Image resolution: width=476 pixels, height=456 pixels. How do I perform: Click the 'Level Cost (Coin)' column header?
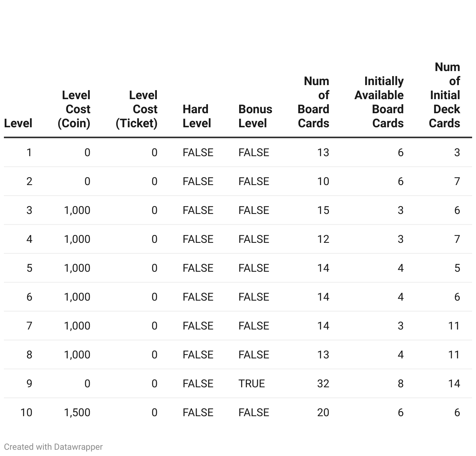point(74,109)
